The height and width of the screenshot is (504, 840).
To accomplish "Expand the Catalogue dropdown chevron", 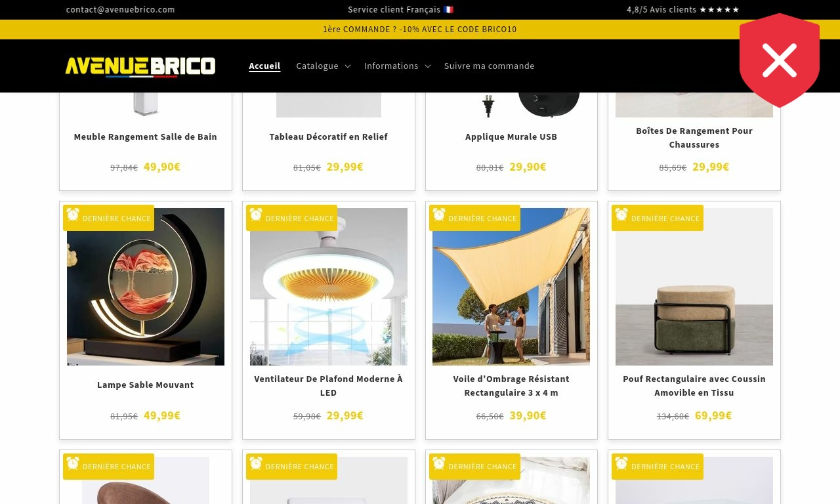I will tap(348, 66).
